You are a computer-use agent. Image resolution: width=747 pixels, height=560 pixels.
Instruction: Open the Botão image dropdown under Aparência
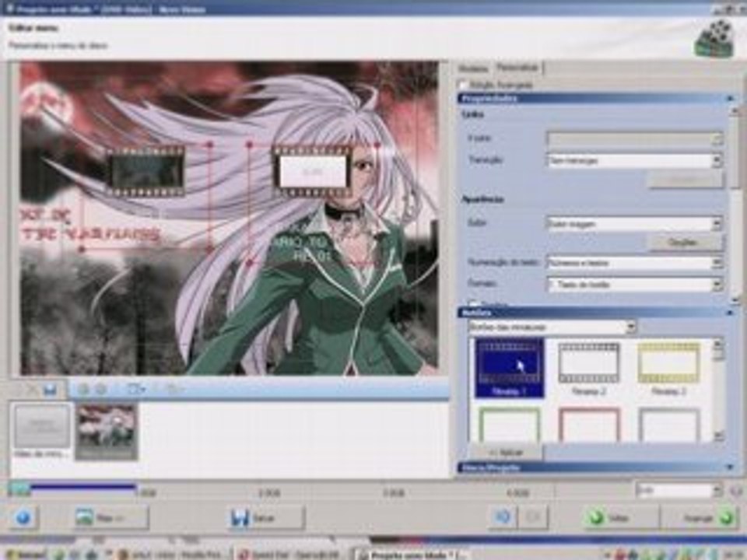click(x=635, y=223)
